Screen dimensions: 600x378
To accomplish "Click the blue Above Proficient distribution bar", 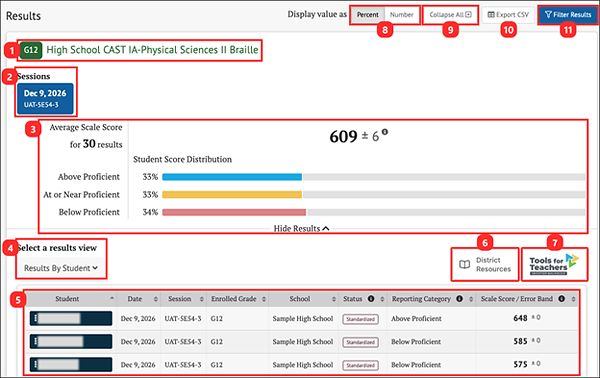I will 232,177.
